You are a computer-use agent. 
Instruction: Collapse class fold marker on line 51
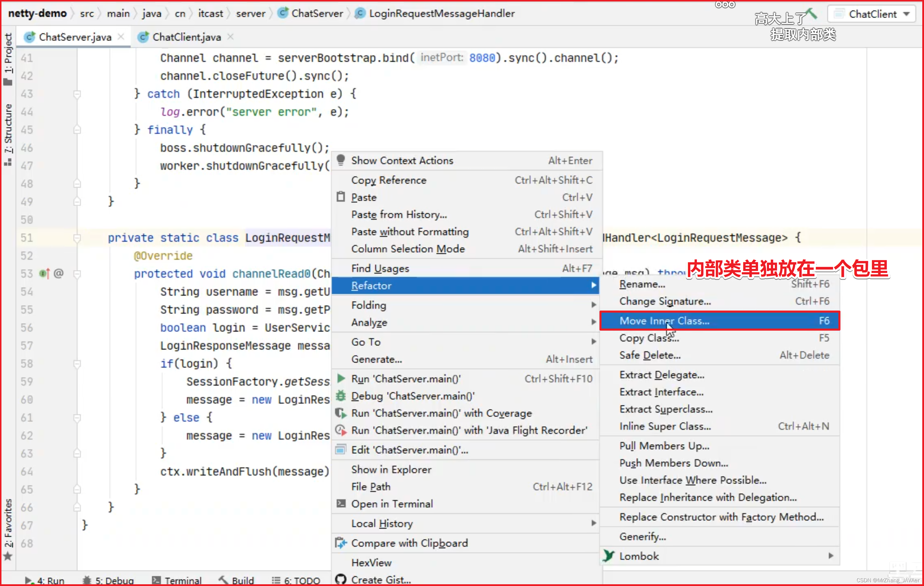[x=77, y=238]
